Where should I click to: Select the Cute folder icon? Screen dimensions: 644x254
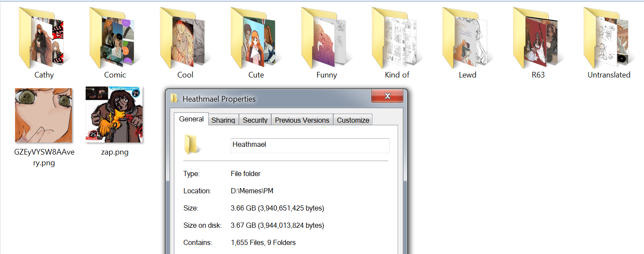pyautogui.click(x=254, y=37)
